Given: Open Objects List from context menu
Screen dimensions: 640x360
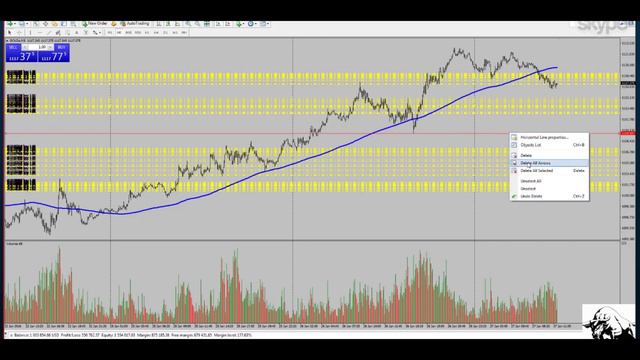Looking at the screenshot, I should coord(549,145).
